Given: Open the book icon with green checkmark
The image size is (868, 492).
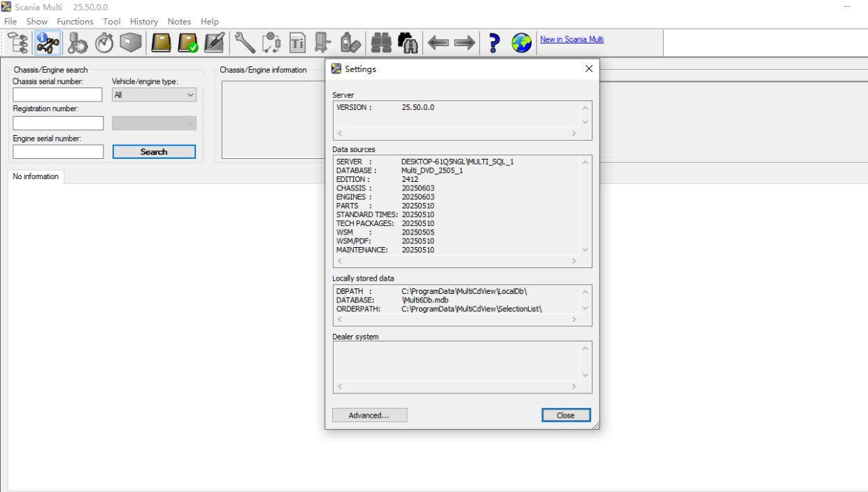Looking at the screenshot, I should pyautogui.click(x=188, y=43).
